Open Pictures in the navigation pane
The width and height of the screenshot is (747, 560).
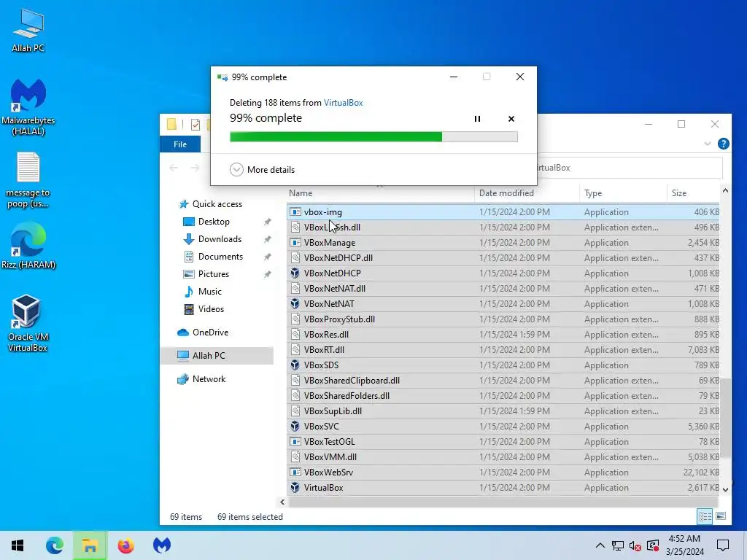(206, 274)
